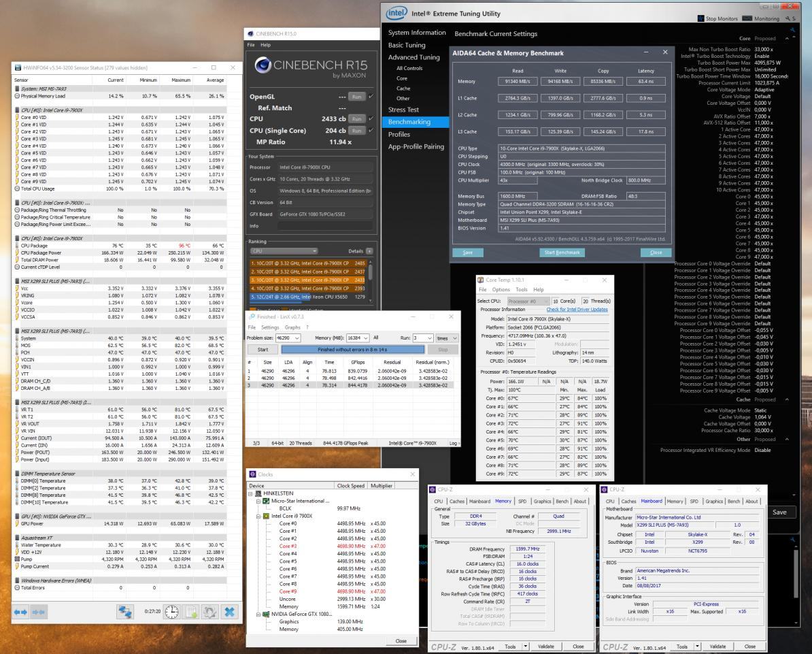Click Cinebench Info input field

(x=325, y=226)
